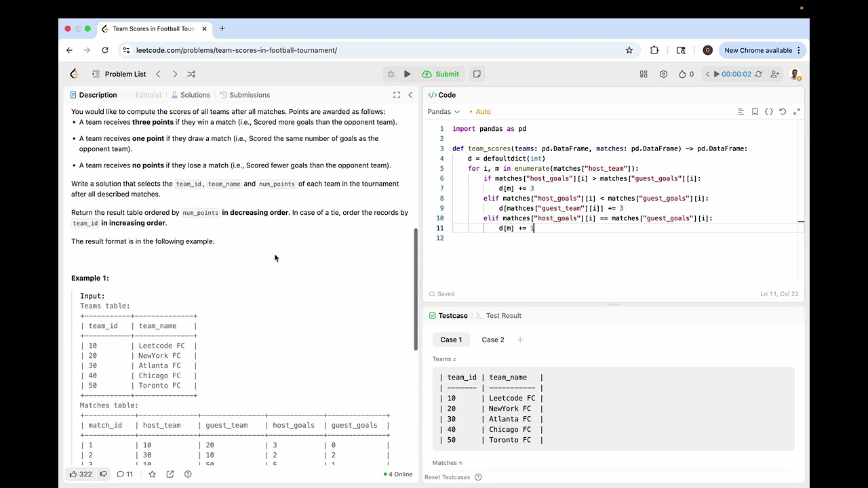Bookmark the code with the bookmark icon
Screen dimensions: 868x488
755,112
